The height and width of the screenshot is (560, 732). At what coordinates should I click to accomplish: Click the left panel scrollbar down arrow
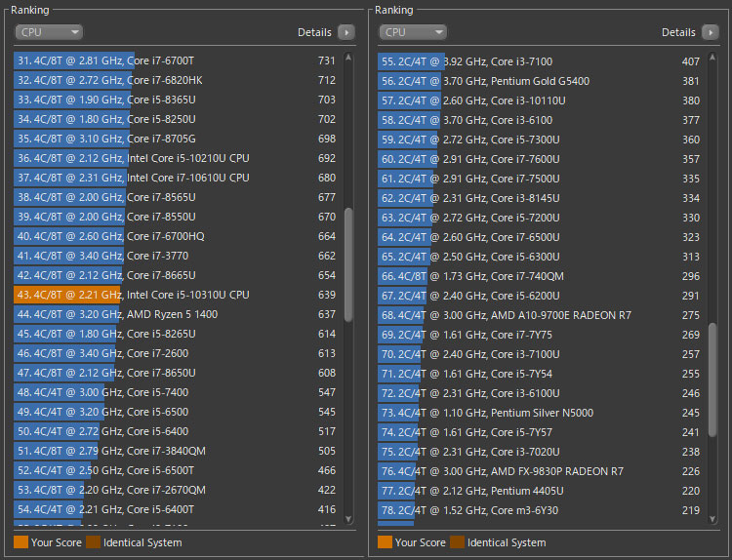(348, 520)
